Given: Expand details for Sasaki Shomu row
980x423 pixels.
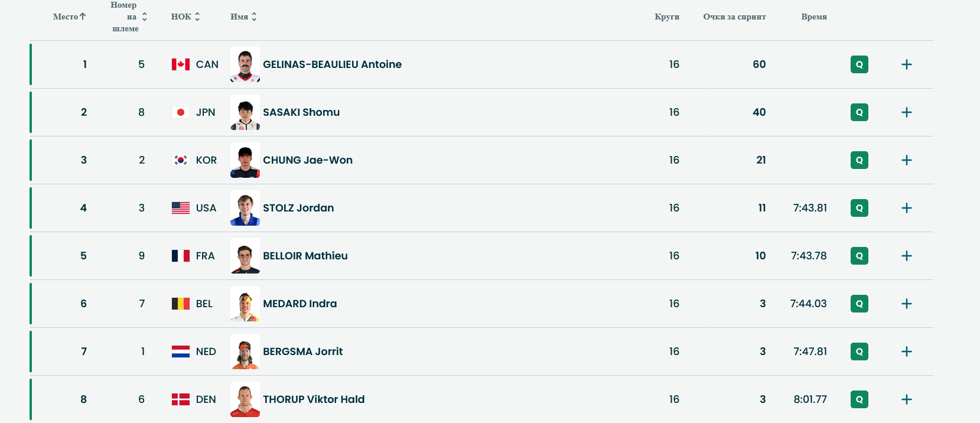Looking at the screenshot, I should click(907, 112).
